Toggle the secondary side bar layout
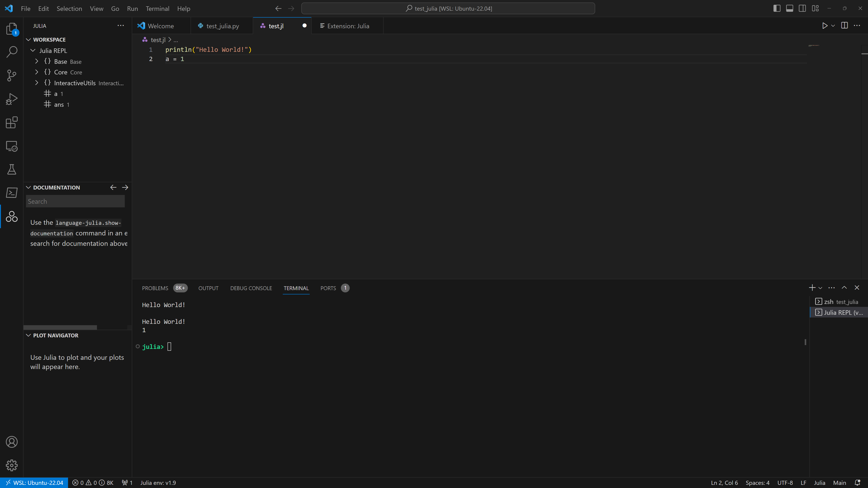The image size is (868, 488). click(x=802, y=8)
